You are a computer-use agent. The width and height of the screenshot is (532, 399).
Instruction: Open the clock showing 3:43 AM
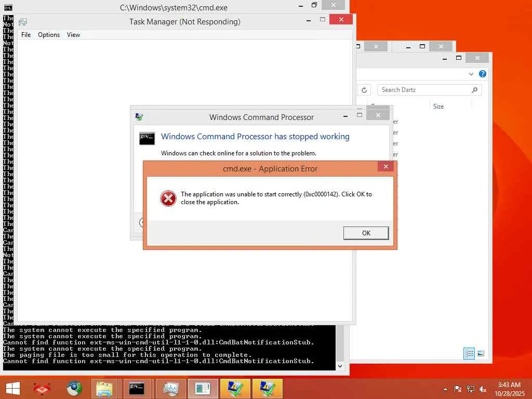(509, 389)
